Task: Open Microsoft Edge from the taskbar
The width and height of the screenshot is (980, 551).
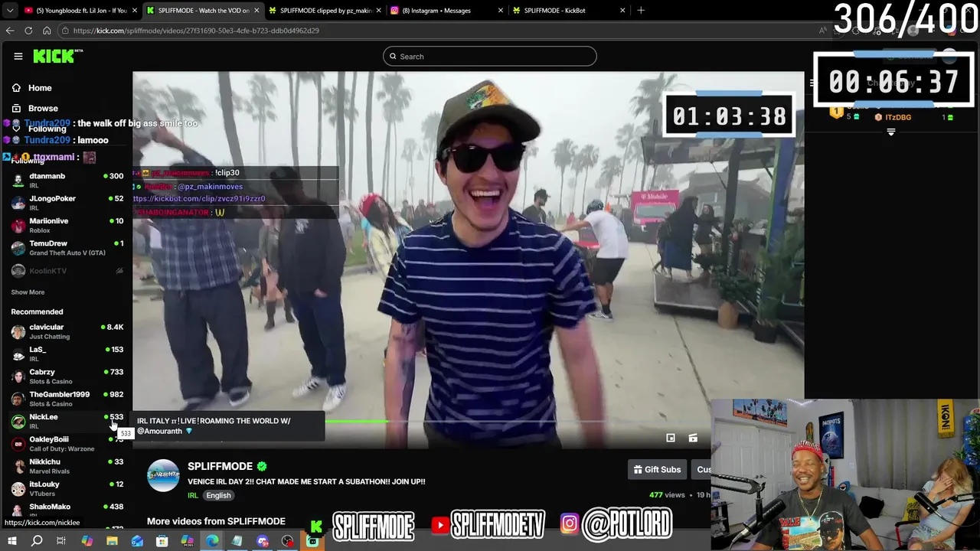Action: 212,541
